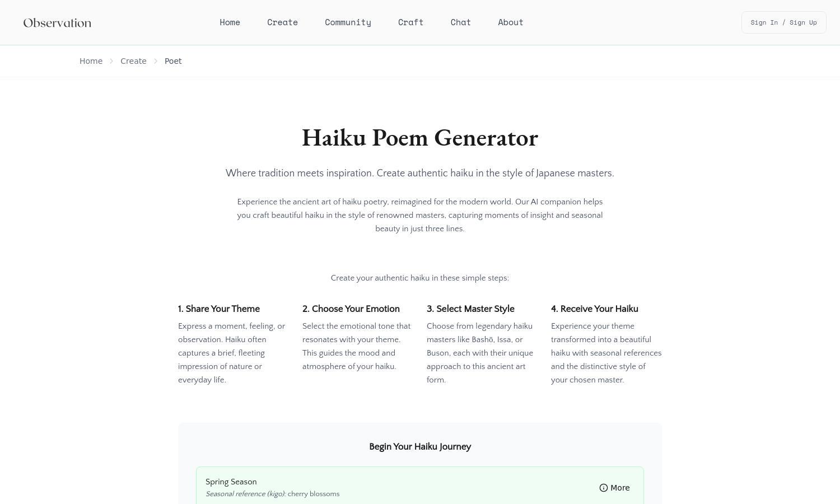Click the Observation site logo
The height and width of the screenshot is (504, 840).
[57, 23]
